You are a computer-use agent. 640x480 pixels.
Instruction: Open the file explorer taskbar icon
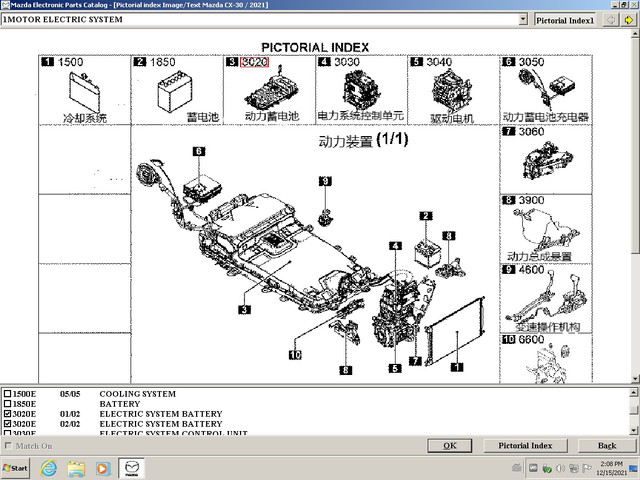coord(76,469)
